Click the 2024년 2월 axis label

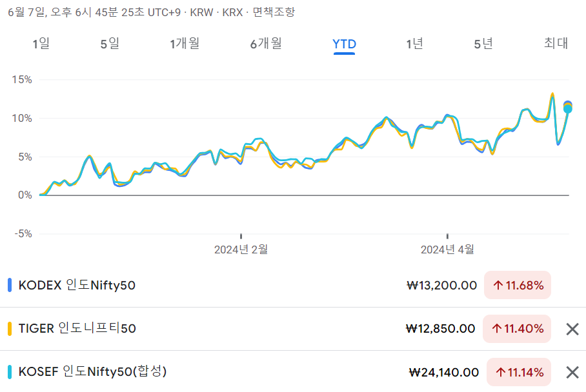tap(241, 250)
